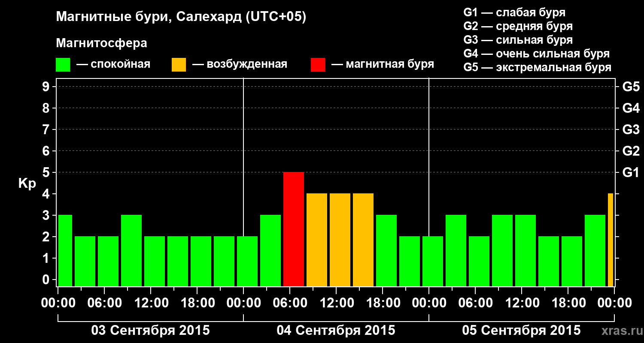Screen dimensions: 644x343
Task: Click the 'G1 — слабая буря' line
Action: coord(514,12)
